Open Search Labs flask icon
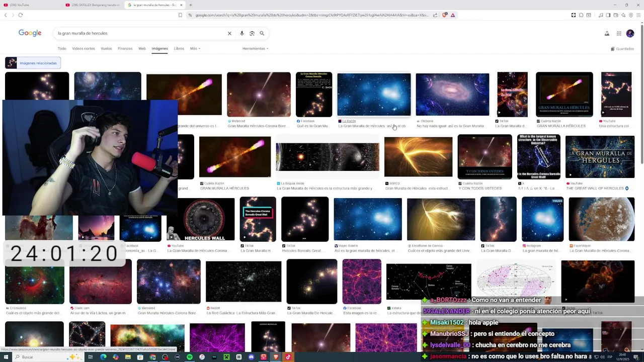 [607, 34]
